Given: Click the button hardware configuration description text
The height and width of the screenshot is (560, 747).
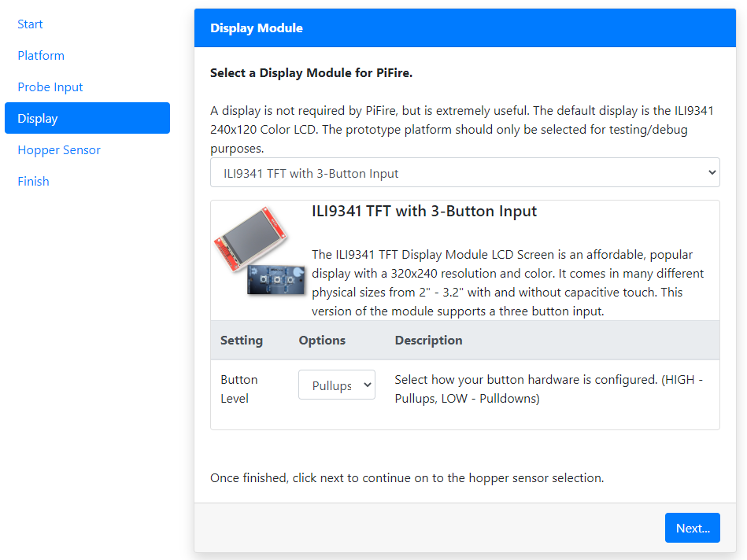Looking at the screenshot, I should (549, 389).
